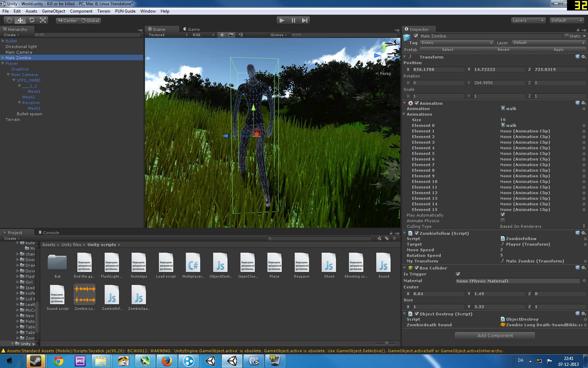Open Transform component gear settings
The image size is (588, 368).
pyautogui.click(x=583, y=57)
